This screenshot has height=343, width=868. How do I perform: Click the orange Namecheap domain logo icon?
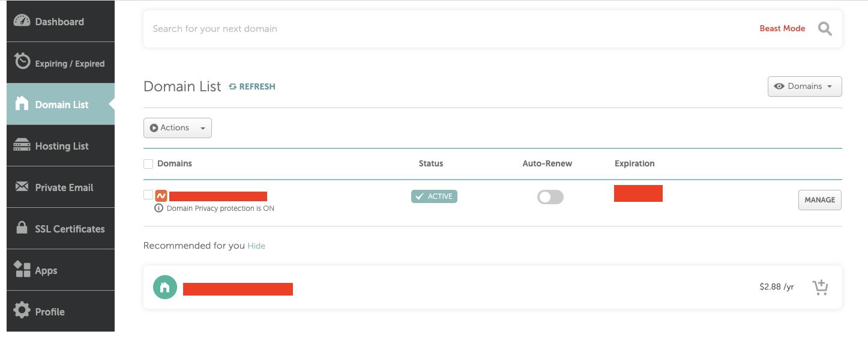(x=161, y=196)
